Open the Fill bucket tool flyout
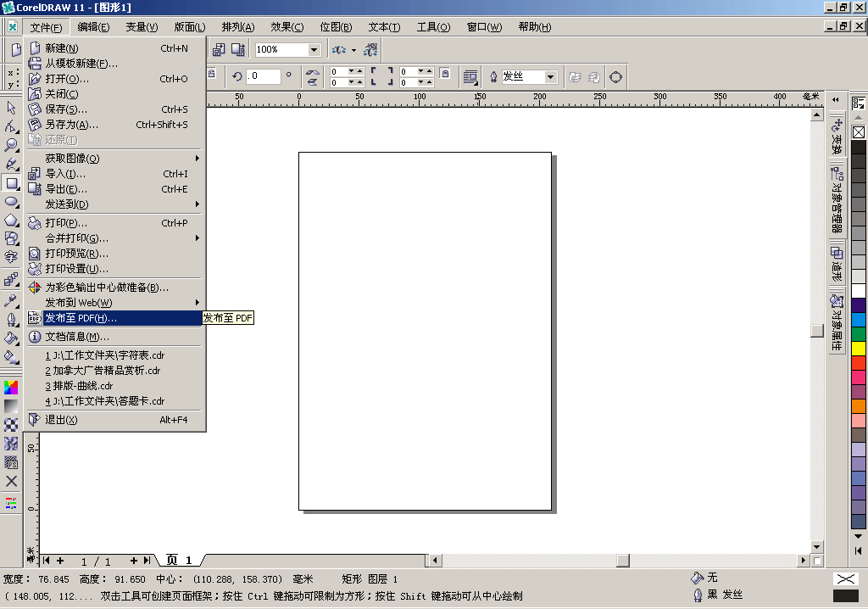 coord(11,338)
